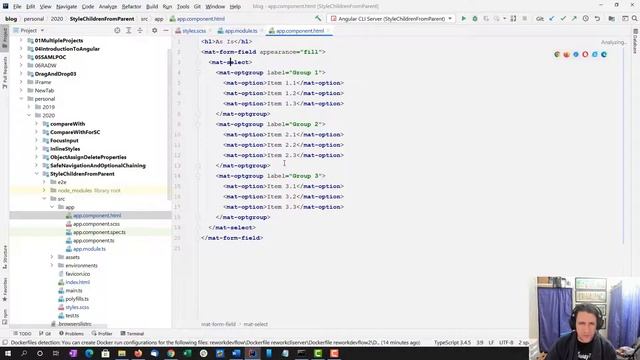The width and height of the screenshot is (640, 360).
Task: Click the Git rollback undo icon
Action: point(597,19)
